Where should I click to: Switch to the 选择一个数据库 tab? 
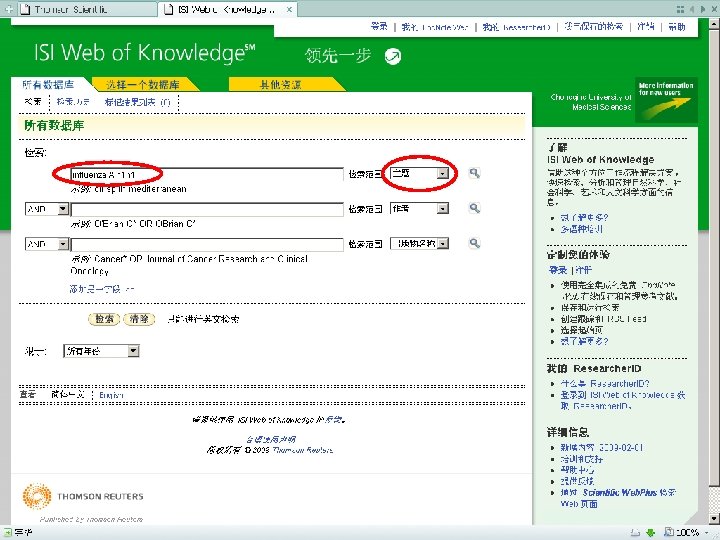pyautogui.click(x=143, y=84)
